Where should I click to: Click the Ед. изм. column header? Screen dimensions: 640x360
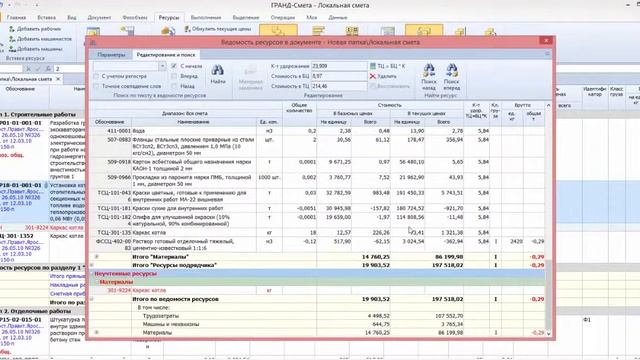(x=269, y=122)
